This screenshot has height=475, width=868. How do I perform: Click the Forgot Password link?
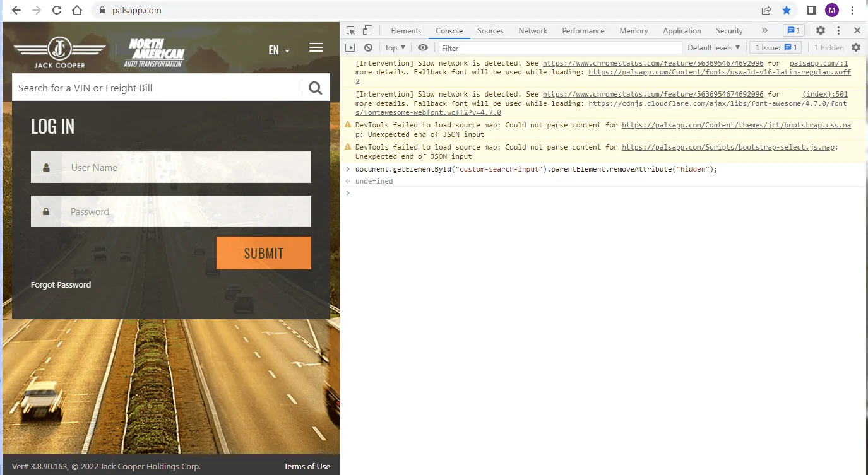[61, 285]
